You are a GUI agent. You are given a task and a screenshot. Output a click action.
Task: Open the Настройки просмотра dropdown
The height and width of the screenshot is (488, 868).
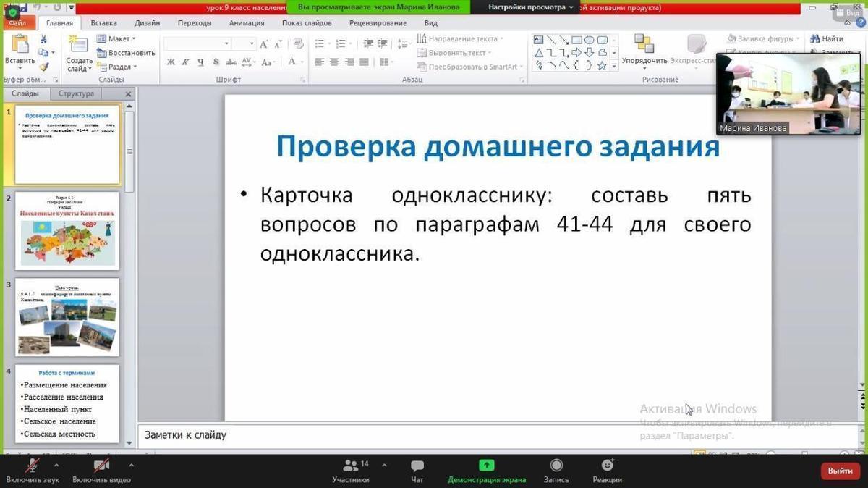(x=530, y=7)
